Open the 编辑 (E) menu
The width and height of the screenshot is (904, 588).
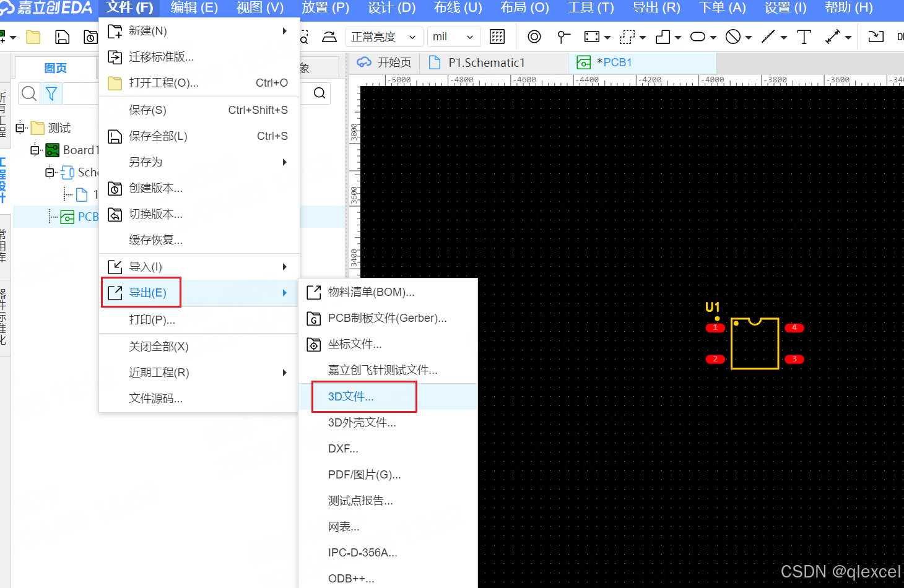194,8
